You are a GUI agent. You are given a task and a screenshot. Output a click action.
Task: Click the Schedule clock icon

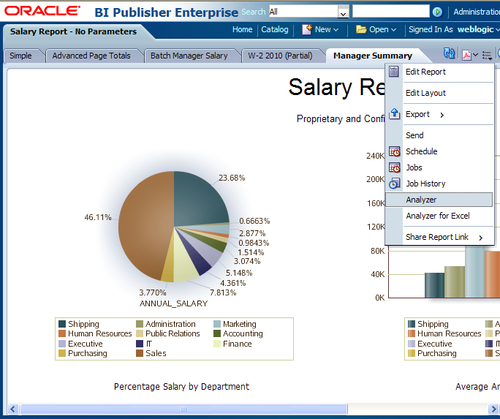395,152
